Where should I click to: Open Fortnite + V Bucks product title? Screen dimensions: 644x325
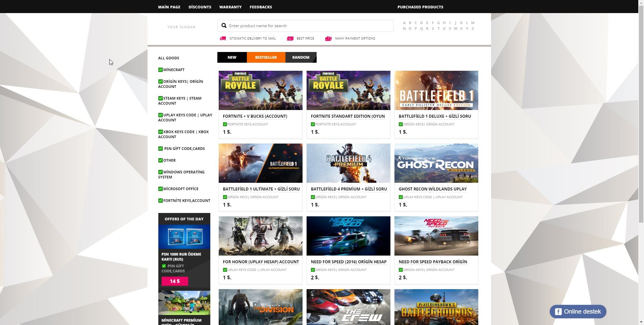[255, 116]
